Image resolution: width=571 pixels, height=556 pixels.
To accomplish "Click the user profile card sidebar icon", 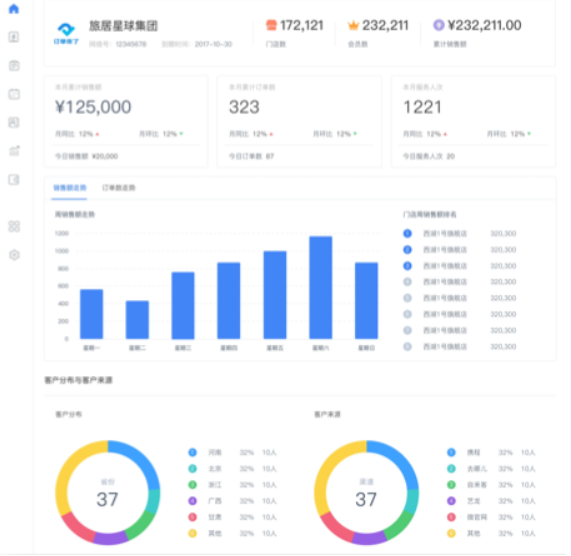I will (14, 122).
